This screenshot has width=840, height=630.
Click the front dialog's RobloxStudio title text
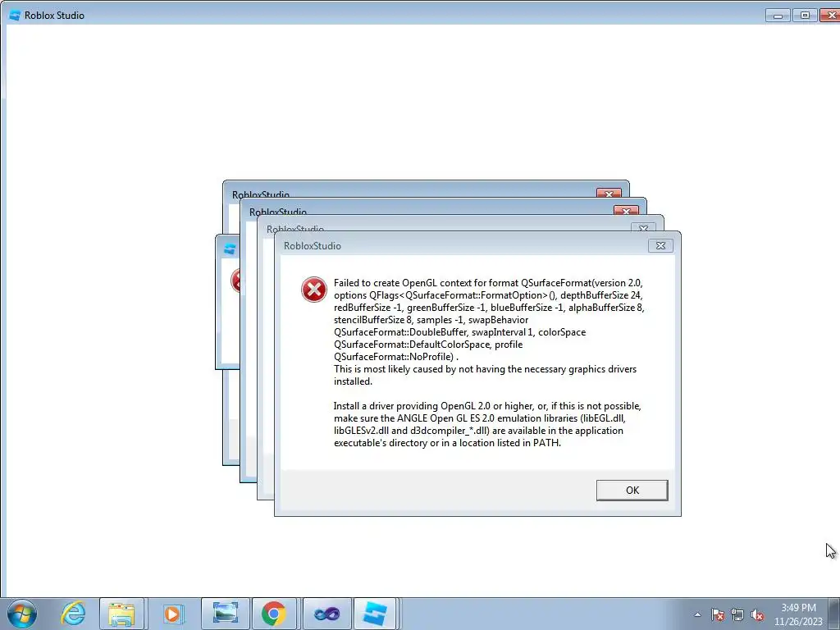click(313, 246)
